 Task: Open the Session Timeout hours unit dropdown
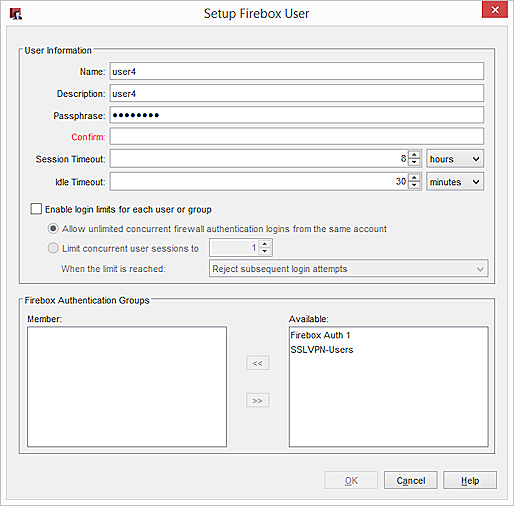pyautogui.click(x=455, y=159)
